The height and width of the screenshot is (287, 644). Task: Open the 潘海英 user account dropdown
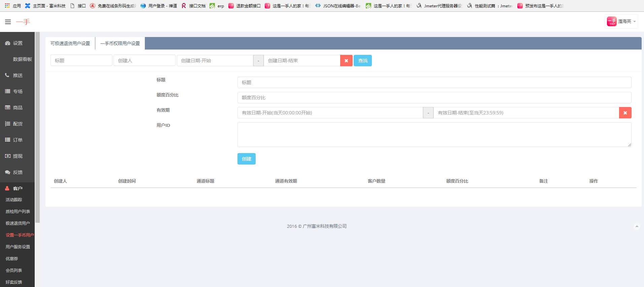621,22
